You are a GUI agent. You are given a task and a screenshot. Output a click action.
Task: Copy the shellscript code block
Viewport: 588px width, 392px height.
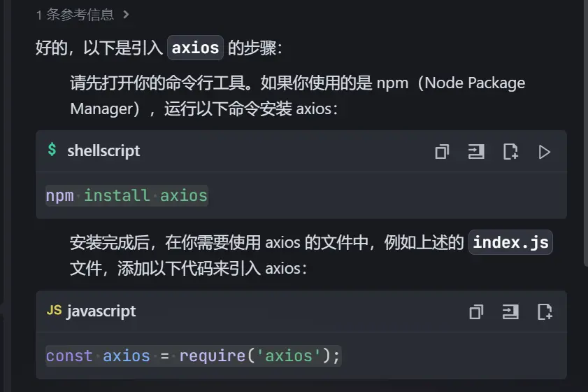[x=442, y=151]
